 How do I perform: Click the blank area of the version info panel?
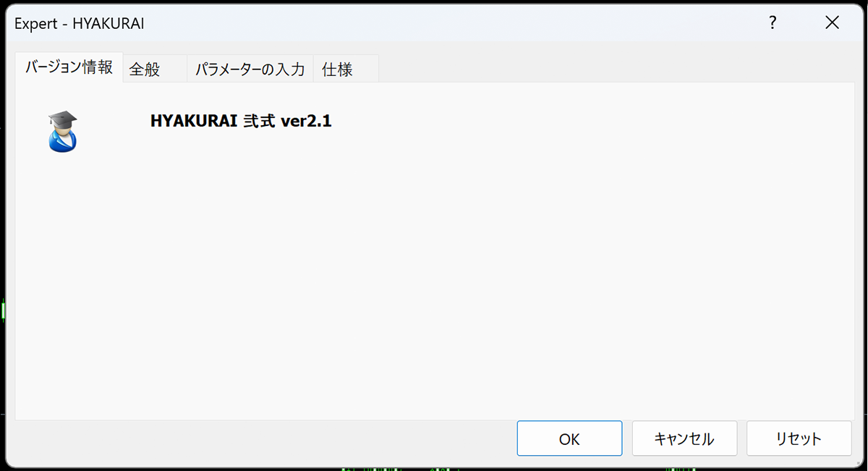click(x=434, y=282)
